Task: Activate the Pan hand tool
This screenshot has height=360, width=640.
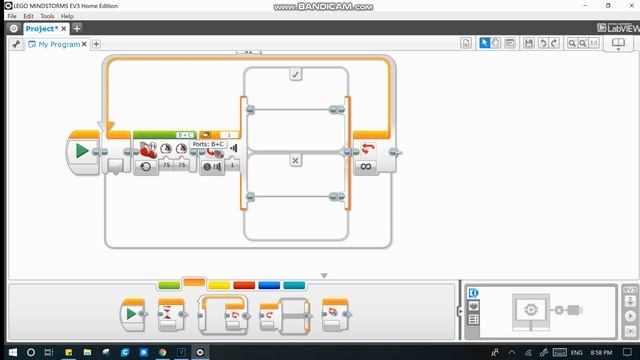Action: coord(495,43)
